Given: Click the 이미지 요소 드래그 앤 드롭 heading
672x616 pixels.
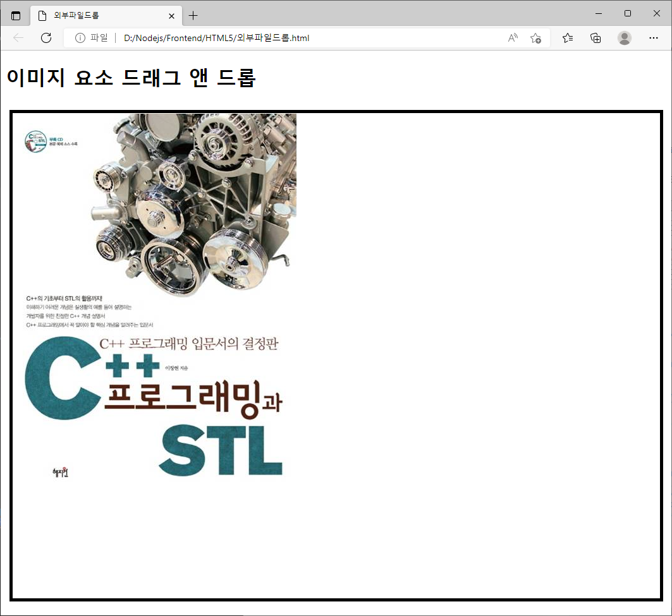Looking at the screenshot, I should click(131, 78).
